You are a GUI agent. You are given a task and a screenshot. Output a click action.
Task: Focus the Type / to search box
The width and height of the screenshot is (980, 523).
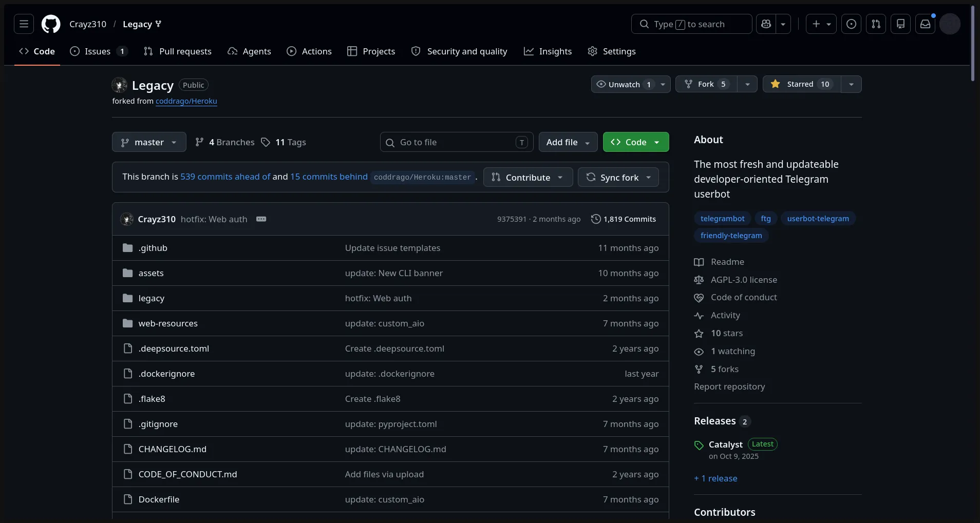(x=692, y=24)
